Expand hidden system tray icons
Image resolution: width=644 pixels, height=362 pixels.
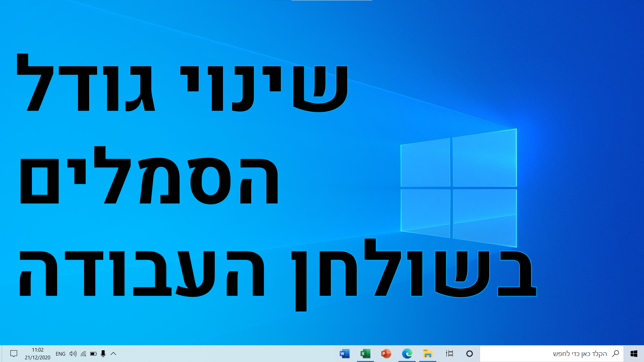click(x=113, y=354)
